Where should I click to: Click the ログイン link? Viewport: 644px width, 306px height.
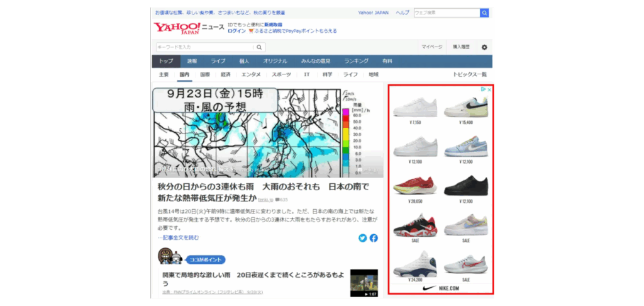tap(236, 31)
